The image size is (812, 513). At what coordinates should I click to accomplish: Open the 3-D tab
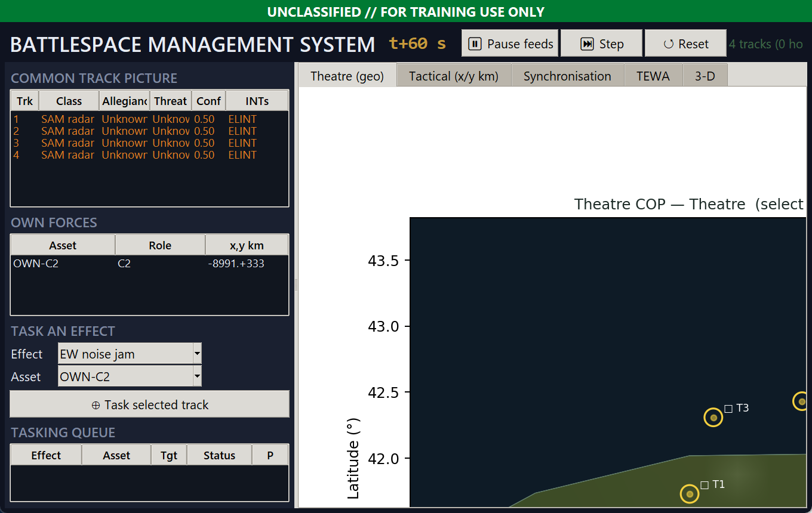pyautogui.click(x=705, y=76)
